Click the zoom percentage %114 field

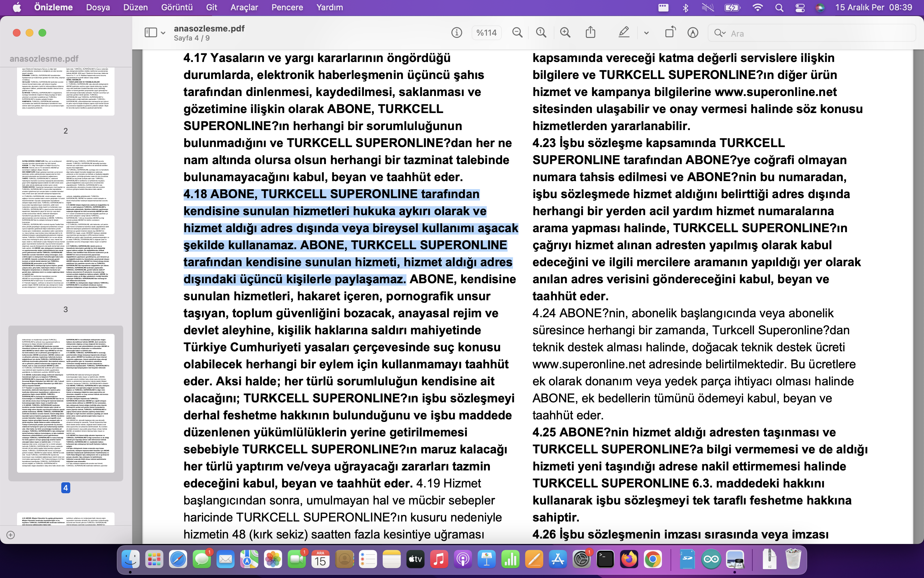tap(486, 33)
